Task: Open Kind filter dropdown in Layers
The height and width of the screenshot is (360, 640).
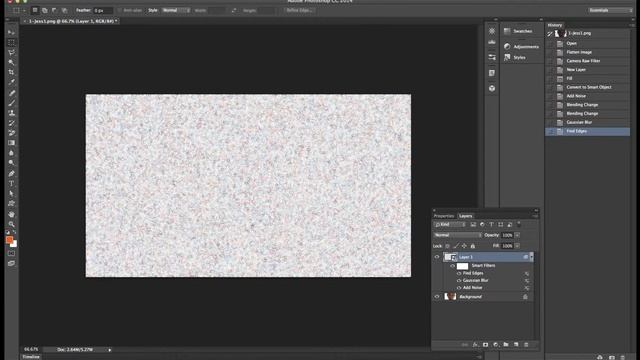Action: 449,224
